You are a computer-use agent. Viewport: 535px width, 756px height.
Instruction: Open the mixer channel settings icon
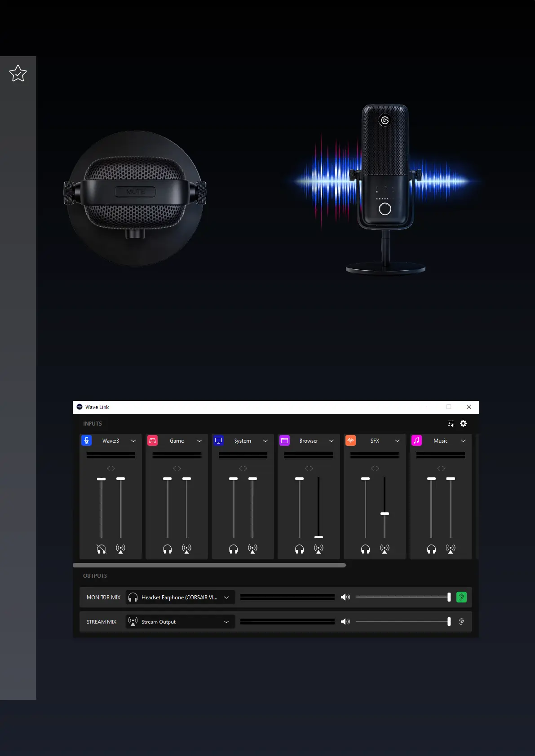tap(451, 423)
